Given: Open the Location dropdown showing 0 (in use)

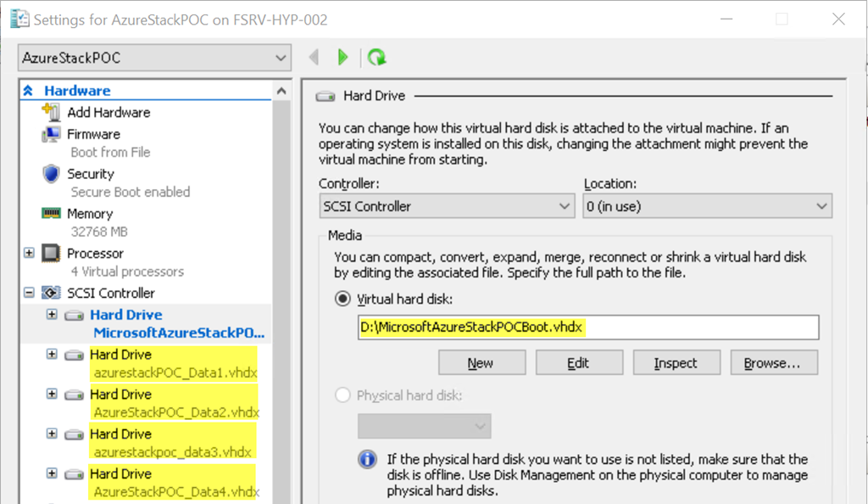Looking at the screenshot, I should (707, 206).
